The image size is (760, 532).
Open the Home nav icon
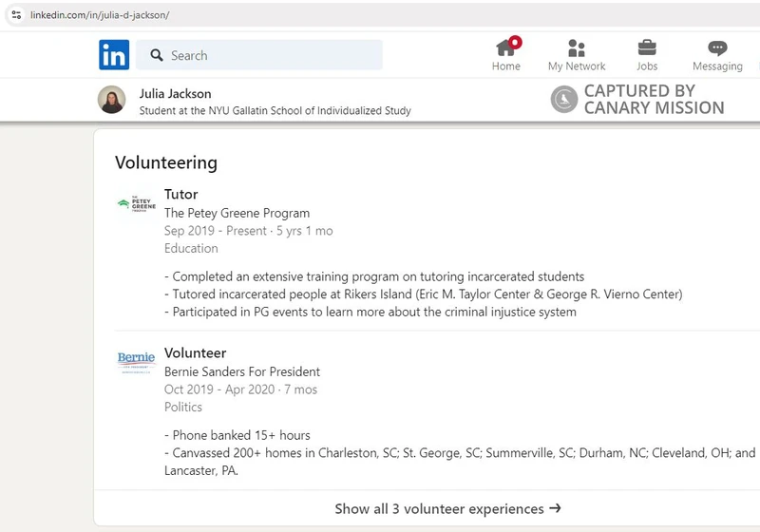tap(505, 47)
